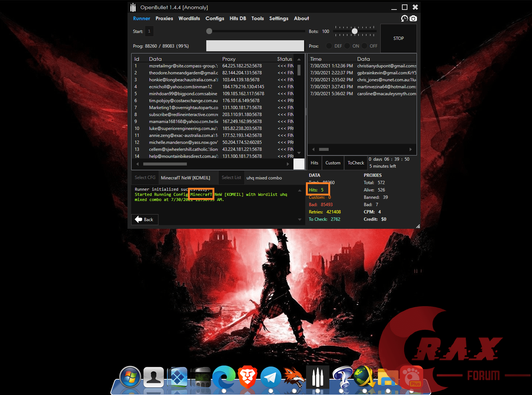
Task: Open the Hits DB section
Action: tap(238, 18)
